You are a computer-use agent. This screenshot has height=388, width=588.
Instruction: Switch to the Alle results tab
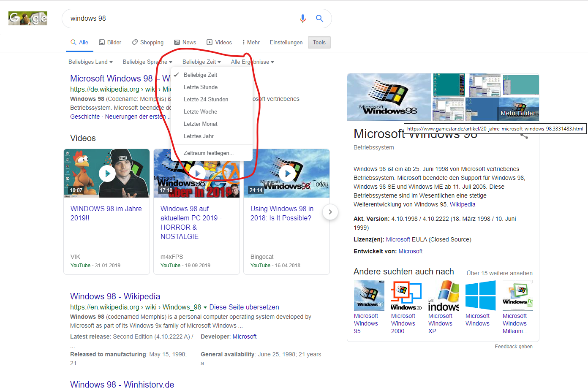coord(79,42)
